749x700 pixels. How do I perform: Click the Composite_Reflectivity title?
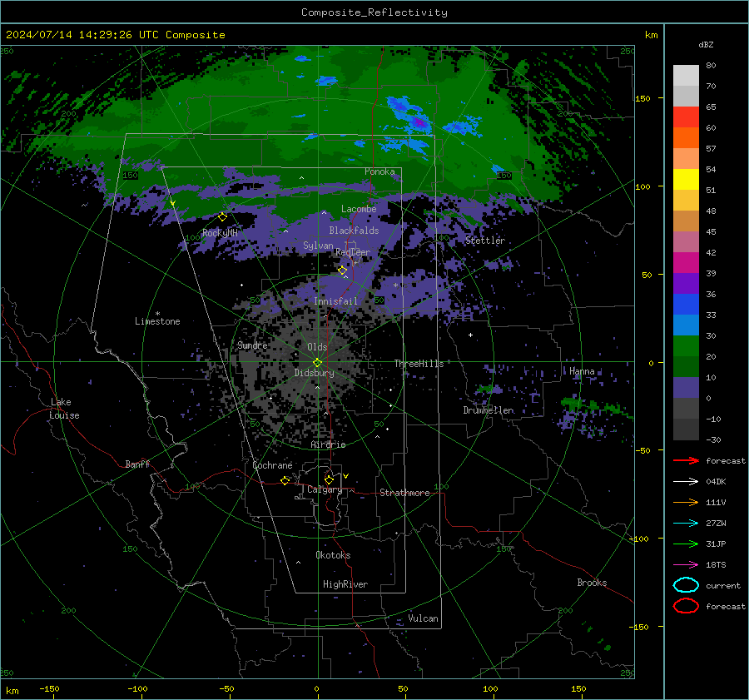[x=374, y=12]
